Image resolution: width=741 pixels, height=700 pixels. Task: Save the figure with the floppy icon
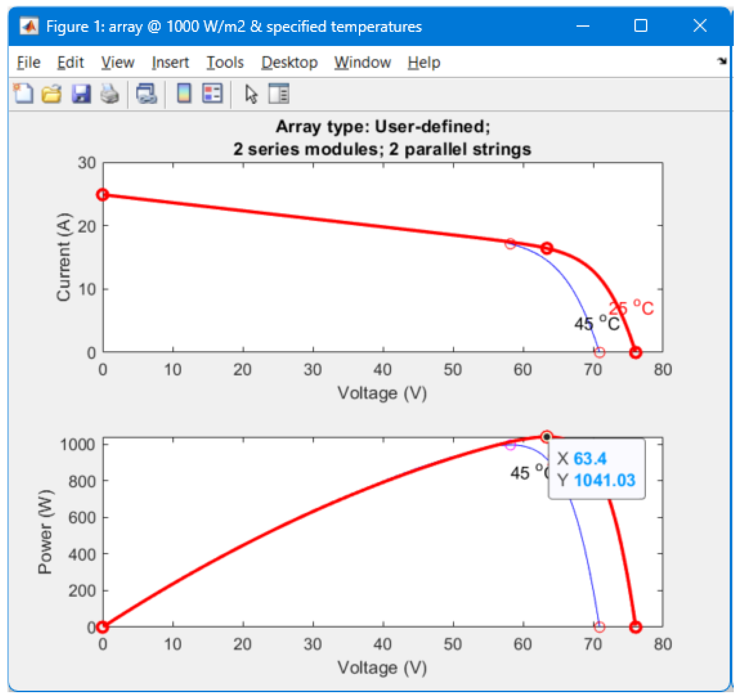81,93
